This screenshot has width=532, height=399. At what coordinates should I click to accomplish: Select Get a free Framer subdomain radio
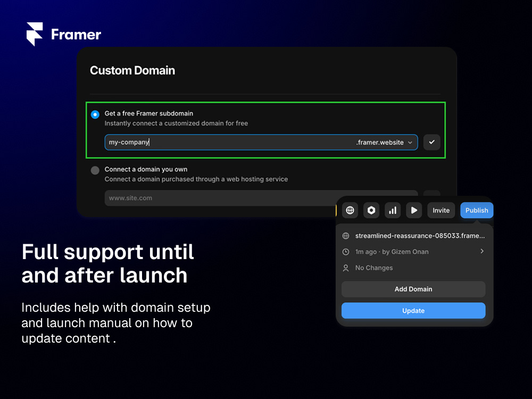pyautogui.click(x=95, y=114)
